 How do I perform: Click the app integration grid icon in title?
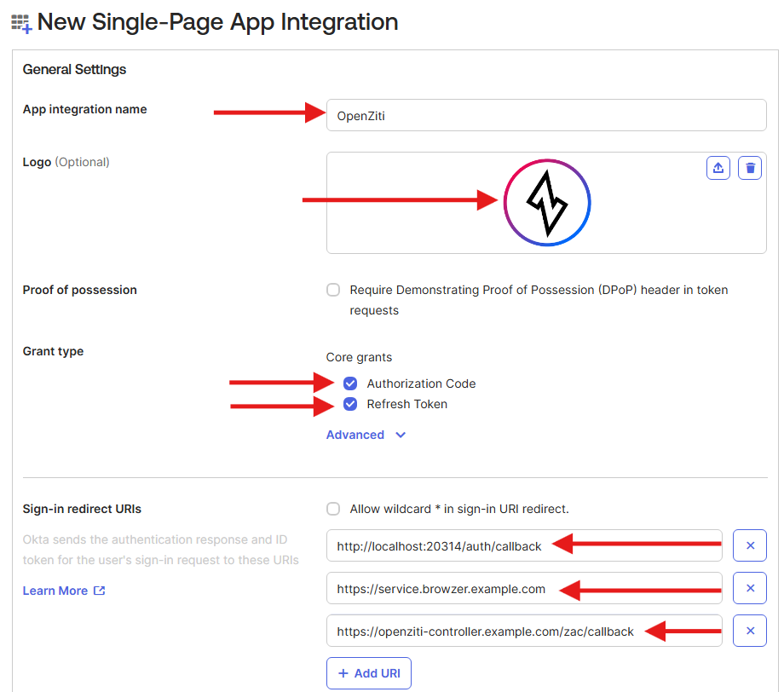[21, 23]
